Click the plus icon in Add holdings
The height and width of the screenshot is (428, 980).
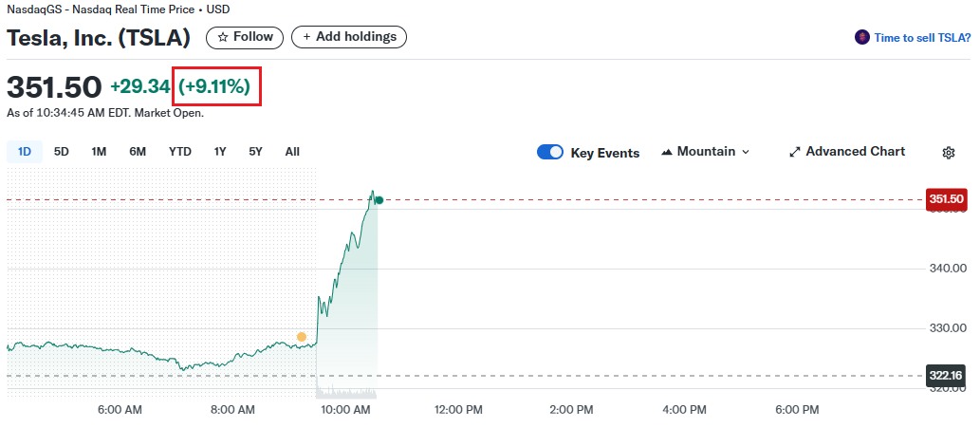tap(306, 37)
